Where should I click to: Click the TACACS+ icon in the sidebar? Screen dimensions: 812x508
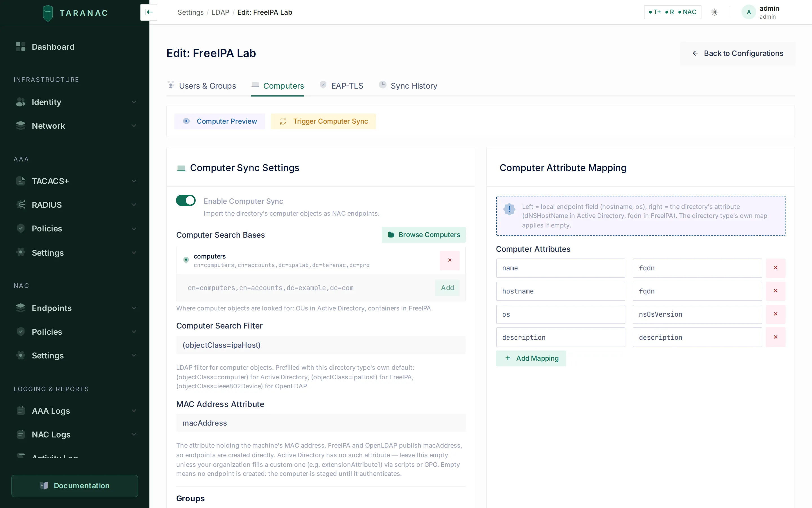21,181
